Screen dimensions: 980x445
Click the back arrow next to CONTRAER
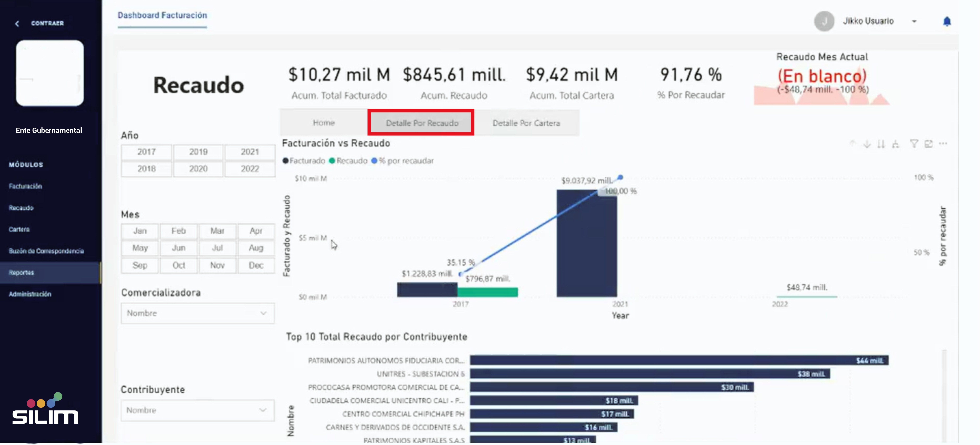tap(17, 24)
